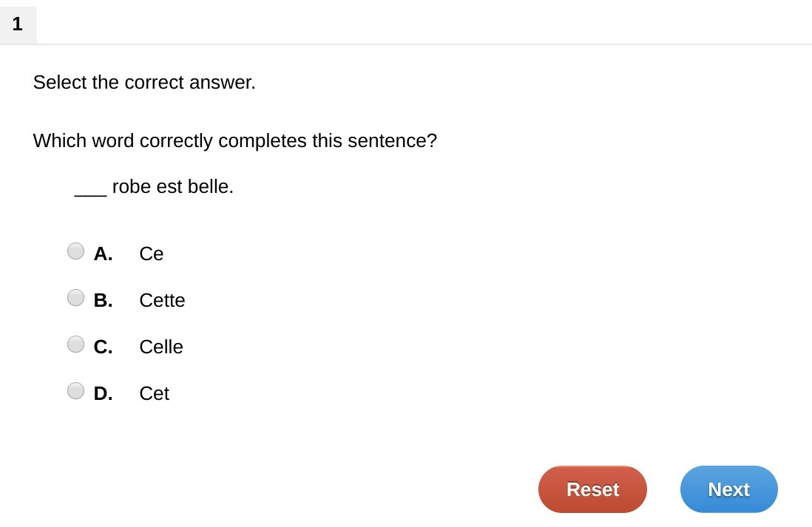812x527 pixels.
Task: Click the answer text "Cette"
Action: (162, 300)
